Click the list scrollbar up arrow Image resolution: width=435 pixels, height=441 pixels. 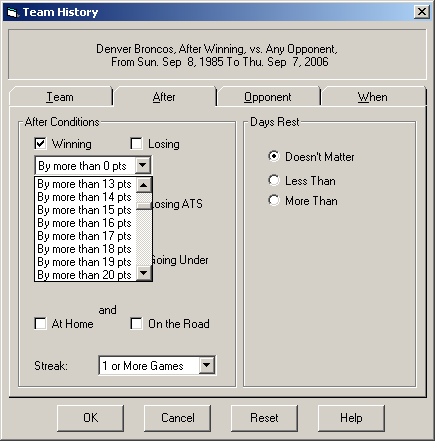coord(144,185)
